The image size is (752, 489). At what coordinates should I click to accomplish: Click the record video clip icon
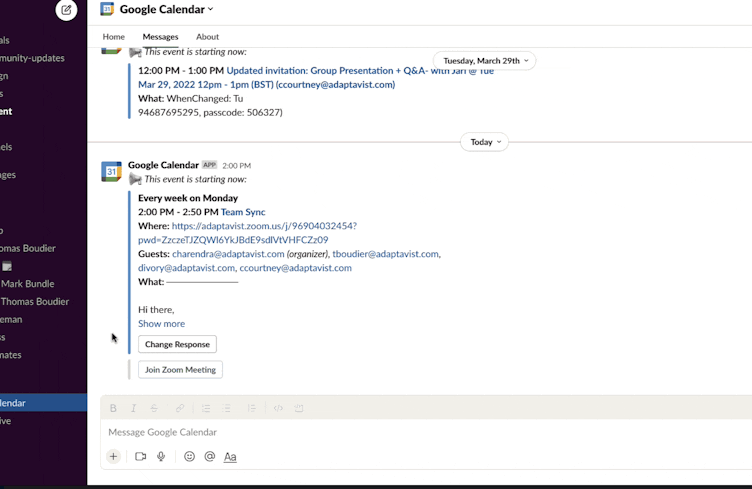[141, 456]
